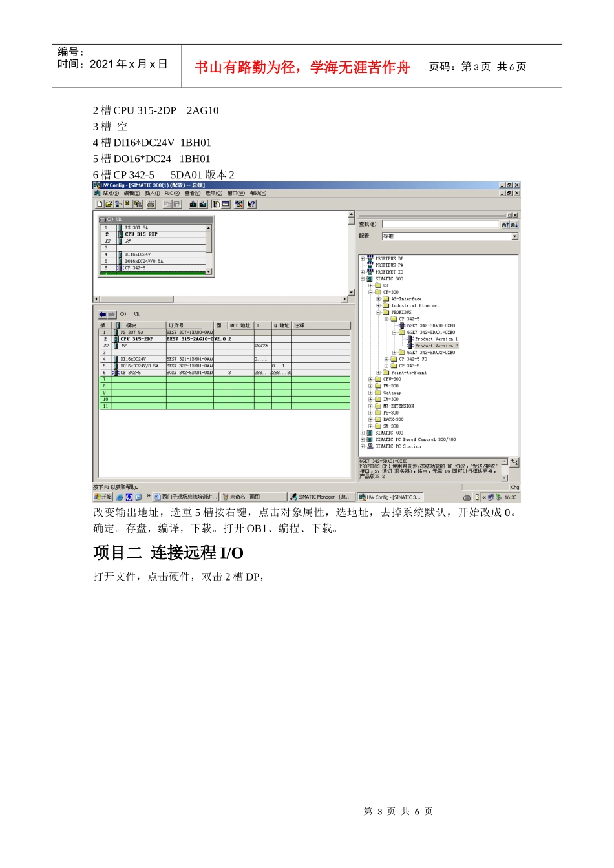Open the 插入(I) menu
This screenshot has width=614, height=868.
pos(152,193)
